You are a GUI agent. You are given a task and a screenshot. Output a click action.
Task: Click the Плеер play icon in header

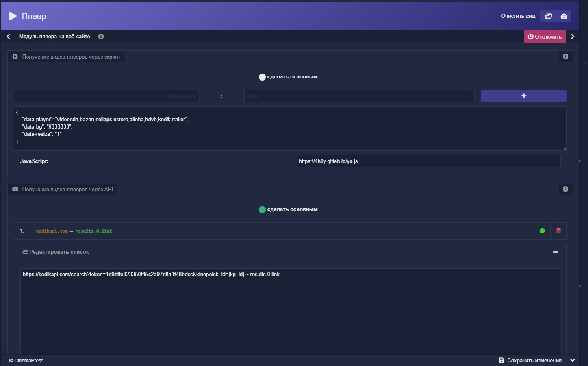pyautogui.click(x=13, y=16)
